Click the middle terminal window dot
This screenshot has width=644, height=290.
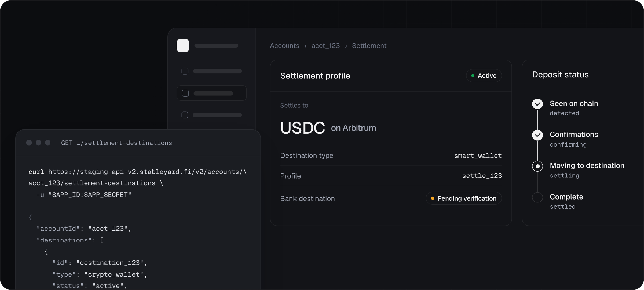[38, 143]
